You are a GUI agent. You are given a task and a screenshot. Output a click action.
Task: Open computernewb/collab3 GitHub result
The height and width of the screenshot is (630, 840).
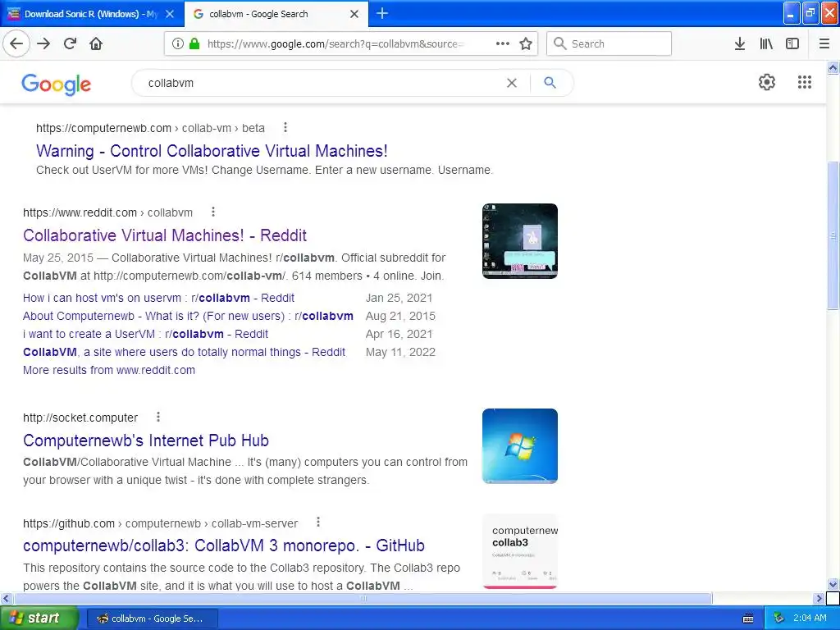tap(224, 546)
